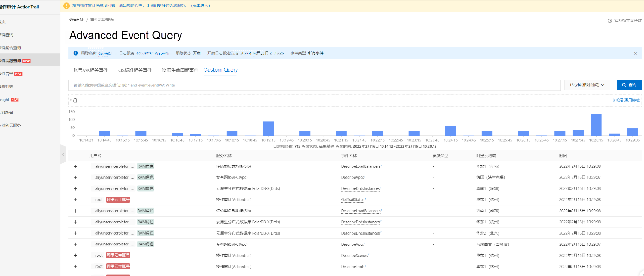
Task: Switch to the 资源生命周期事件 tab
Action: (180, 70)
